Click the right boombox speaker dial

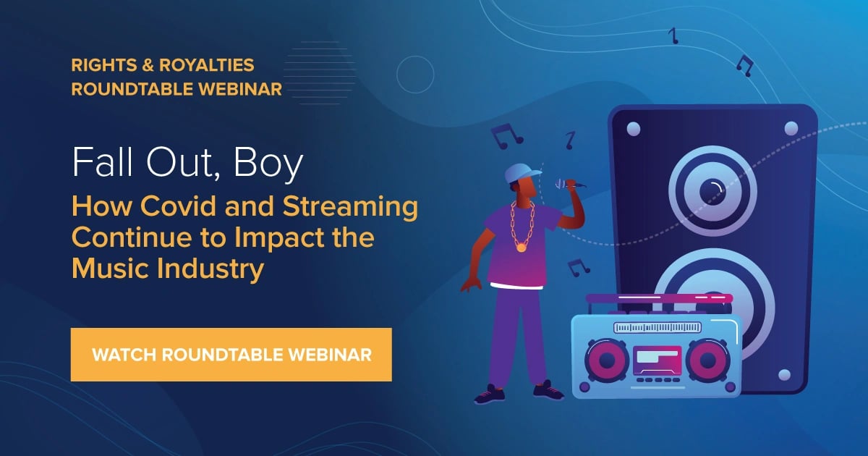707,361
